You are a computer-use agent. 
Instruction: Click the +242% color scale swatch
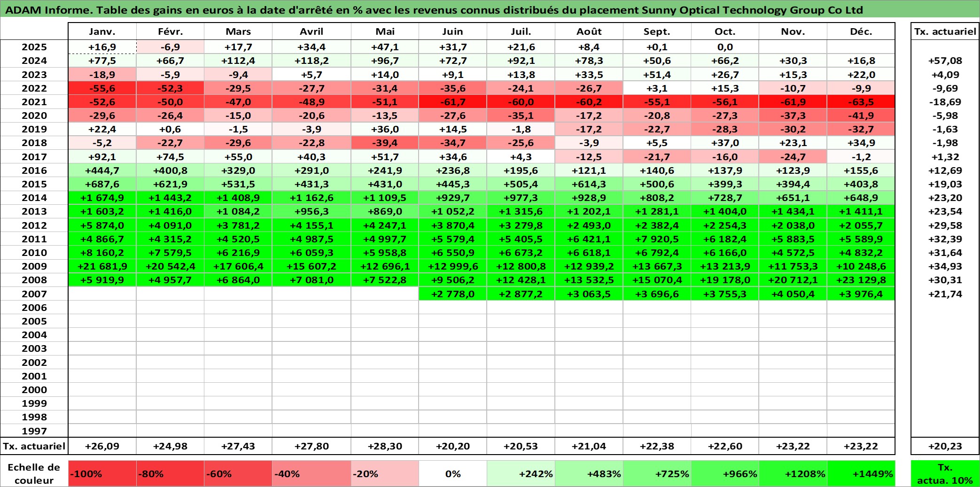[x=521, y=473]
